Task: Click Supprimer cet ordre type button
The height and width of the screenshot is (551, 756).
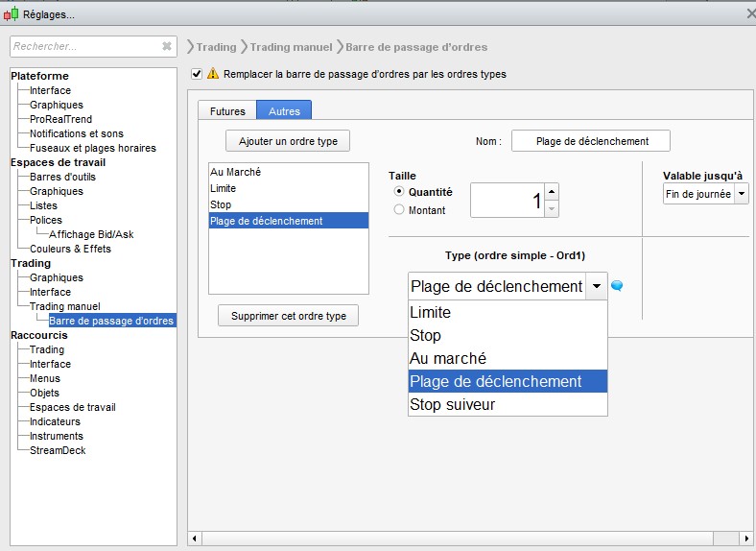Action: click(x=288, y=316)
